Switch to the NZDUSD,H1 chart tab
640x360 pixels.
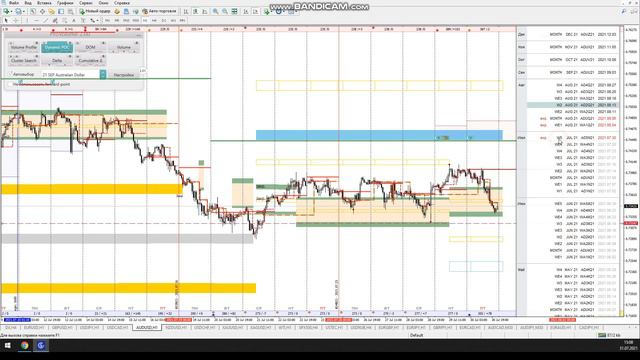coord(176,327)
